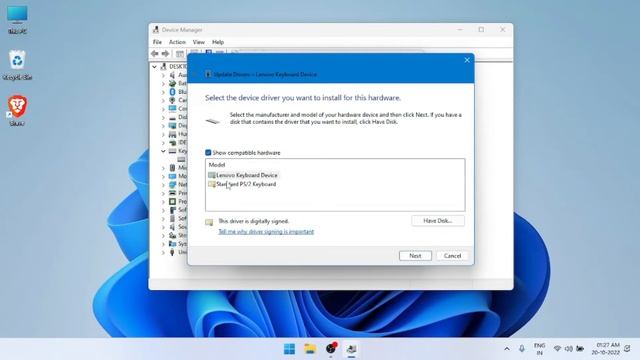Collapse the DESKTOP root node
Screen dimensions: 640x360
pyautogui.click(x=154, y=67)
